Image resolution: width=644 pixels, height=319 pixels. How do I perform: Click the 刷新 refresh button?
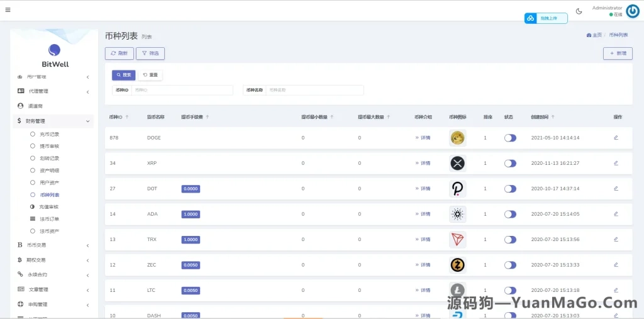(119, 53)
